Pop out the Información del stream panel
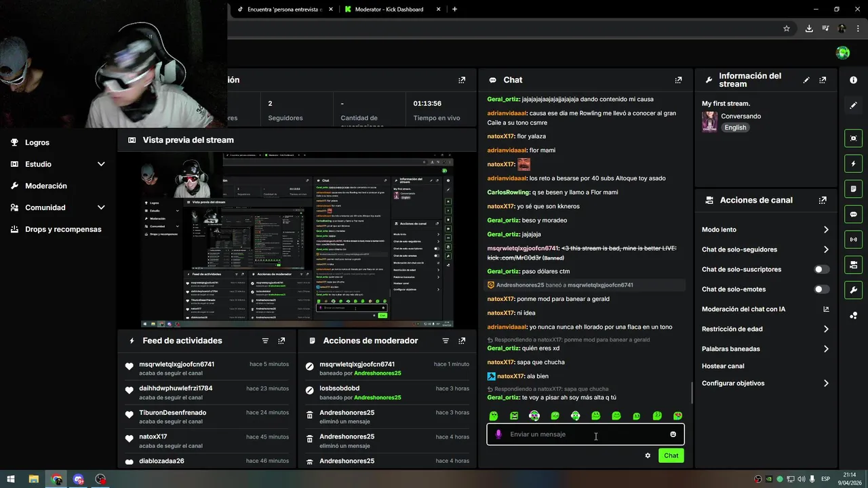The width and height of the screenshot is (868, 488). (x=823, y=80)
